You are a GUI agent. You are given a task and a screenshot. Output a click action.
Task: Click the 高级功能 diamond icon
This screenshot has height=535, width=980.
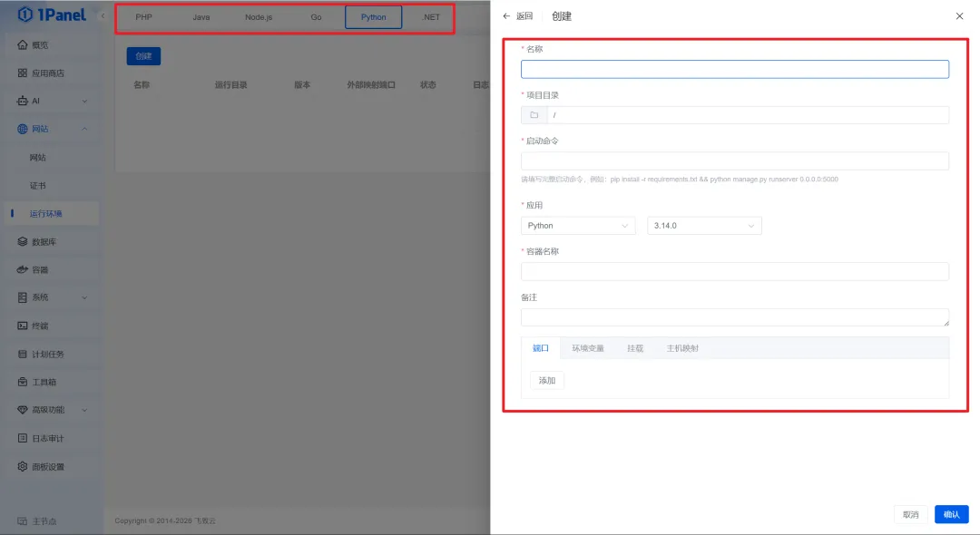coord(23,410)
